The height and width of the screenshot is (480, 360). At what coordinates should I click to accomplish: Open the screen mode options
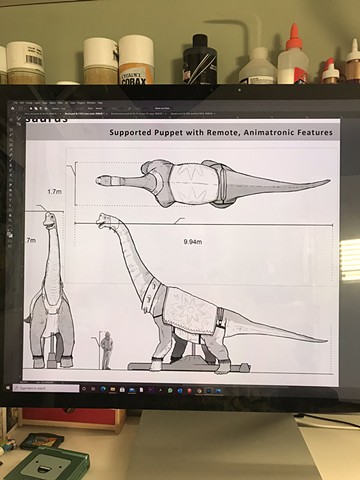tap(10, 246)
